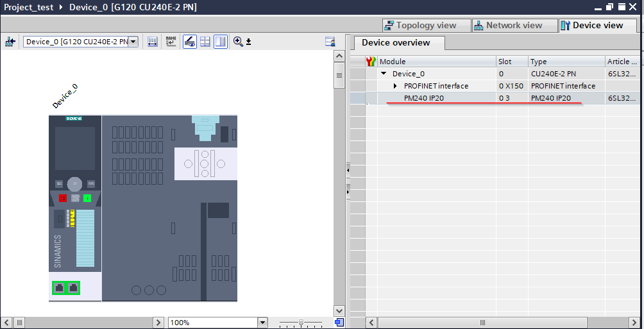Click the device view scroll left arrow

8,323
